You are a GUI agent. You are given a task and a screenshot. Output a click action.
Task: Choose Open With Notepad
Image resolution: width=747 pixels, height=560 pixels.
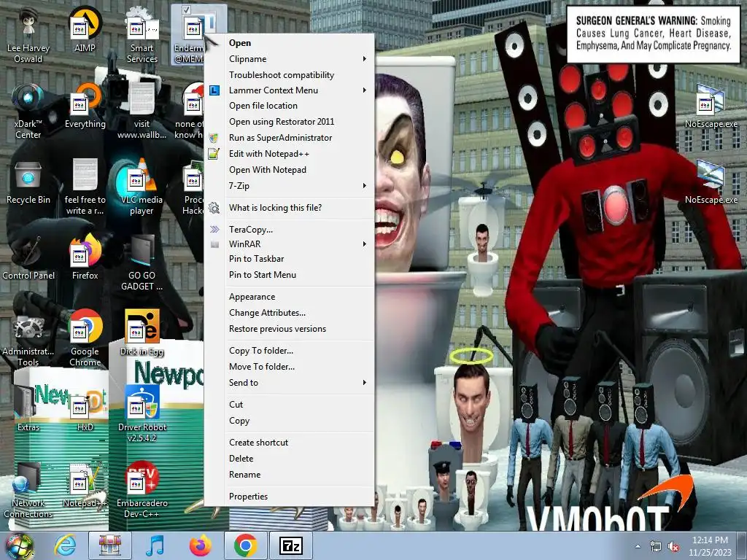(x=290, y=169)
